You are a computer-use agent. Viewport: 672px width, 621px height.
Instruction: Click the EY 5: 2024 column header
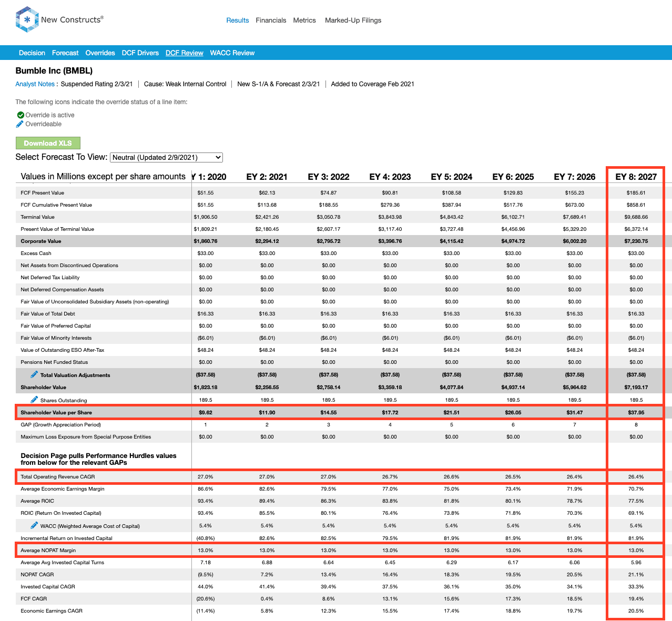click(452, 177)
